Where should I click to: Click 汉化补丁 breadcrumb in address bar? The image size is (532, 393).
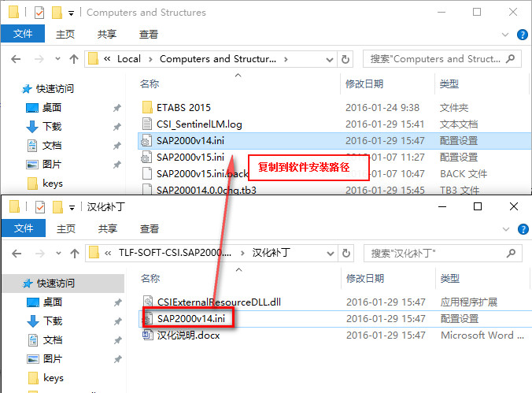click(x=271, y=253)
